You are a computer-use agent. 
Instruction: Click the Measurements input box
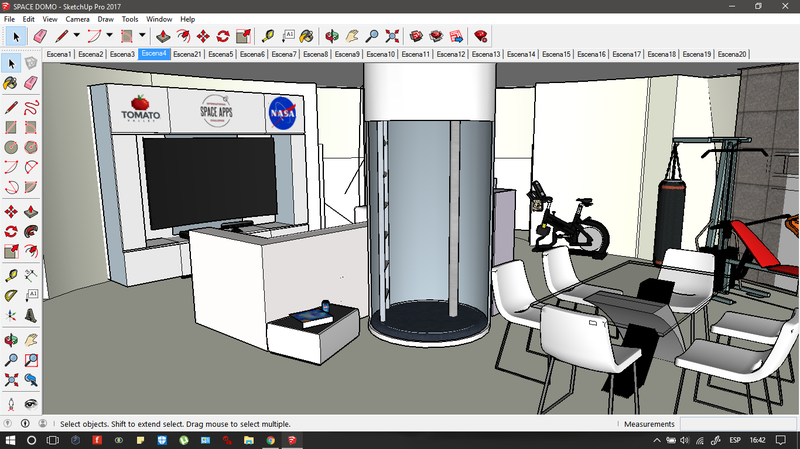point(737,424)
